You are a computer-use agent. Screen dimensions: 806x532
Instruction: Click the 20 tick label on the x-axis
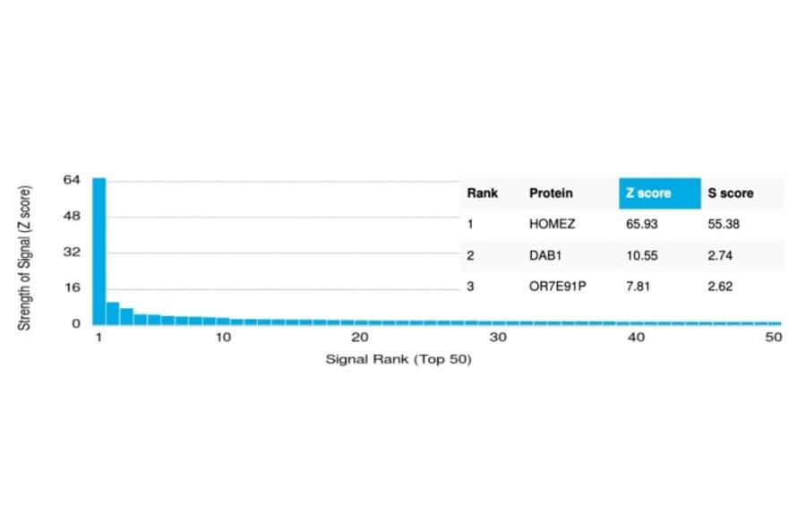[360, 338]
